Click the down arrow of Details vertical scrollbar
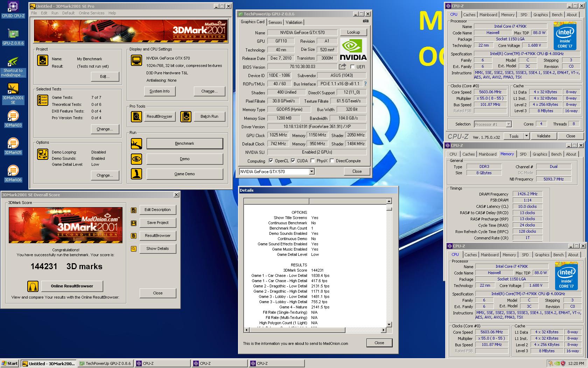The width and height of the screenshot is (588, 368). click(389, 324)
